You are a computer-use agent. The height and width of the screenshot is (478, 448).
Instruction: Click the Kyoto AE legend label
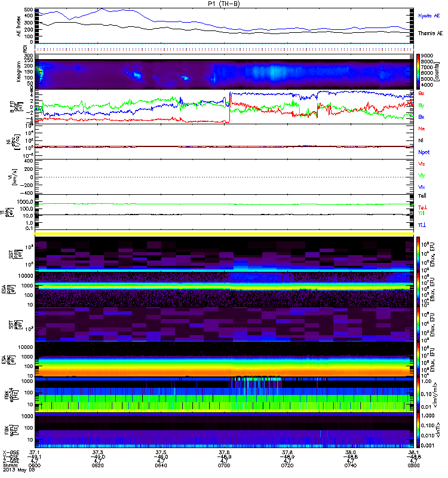pos(428,16)
